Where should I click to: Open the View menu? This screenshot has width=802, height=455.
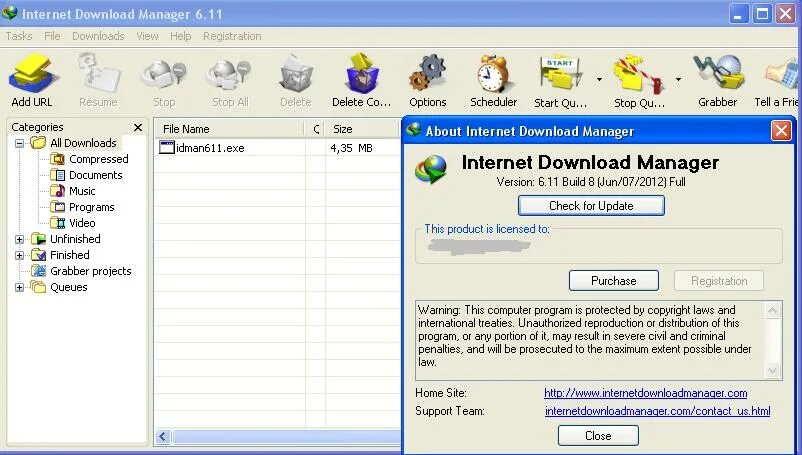tap(147, 36)
